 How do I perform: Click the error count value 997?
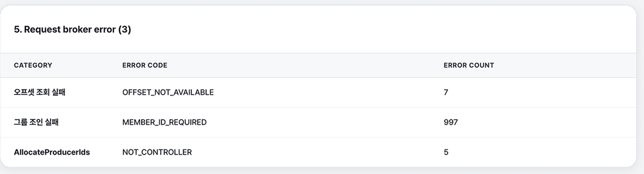[x=451, y=122]
